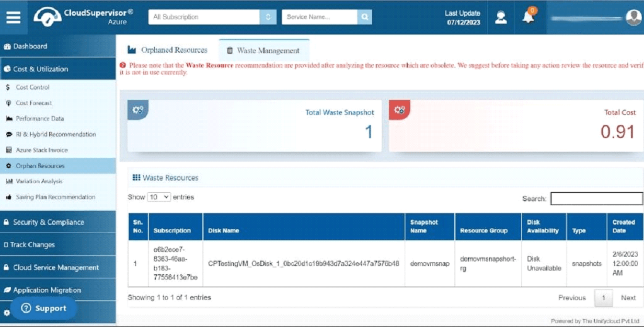Click the Support button
Viewport: 644px width, 327px height.
click(x=44, y=308)
